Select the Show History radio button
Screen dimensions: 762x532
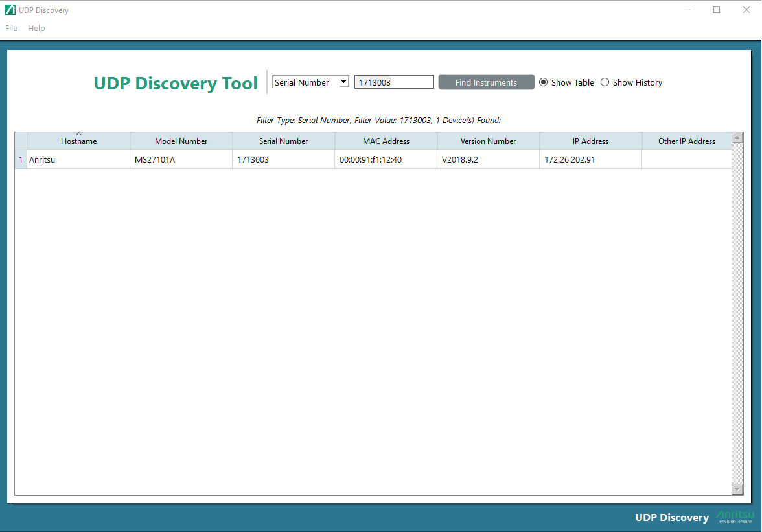point(605,82)
